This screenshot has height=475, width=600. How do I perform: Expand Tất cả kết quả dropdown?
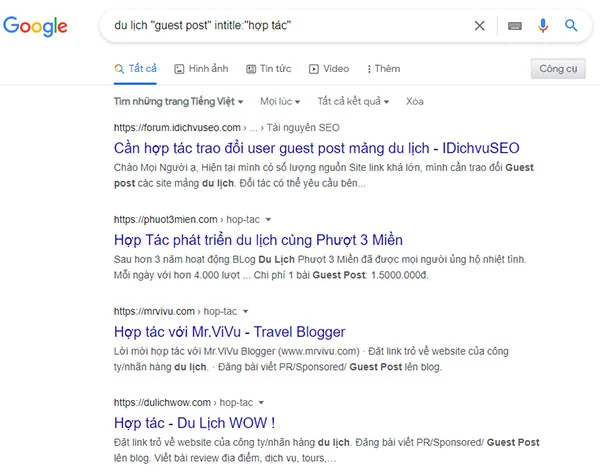[x=353, y=101]
